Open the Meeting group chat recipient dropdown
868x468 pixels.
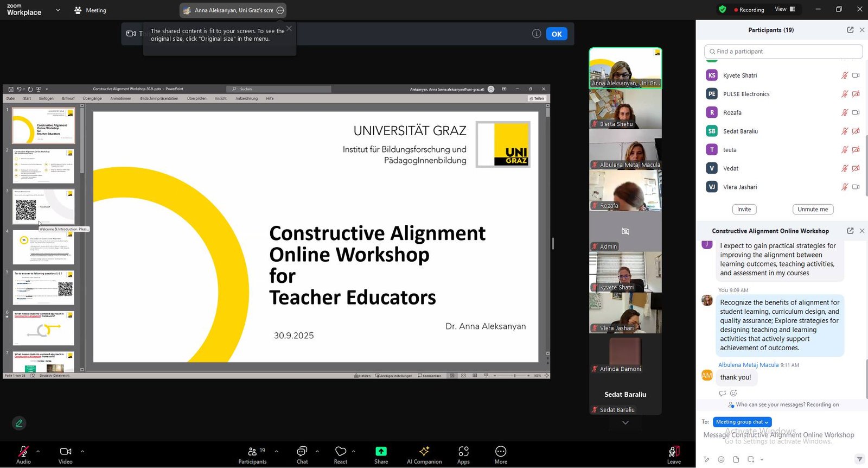pyautogui.click(x=742, y=422)
